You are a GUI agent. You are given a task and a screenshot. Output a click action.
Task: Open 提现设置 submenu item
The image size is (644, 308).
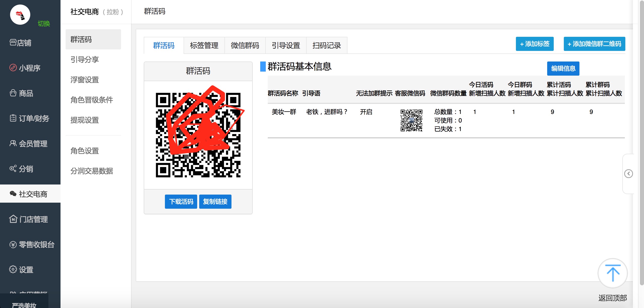[x=85, y=120]
